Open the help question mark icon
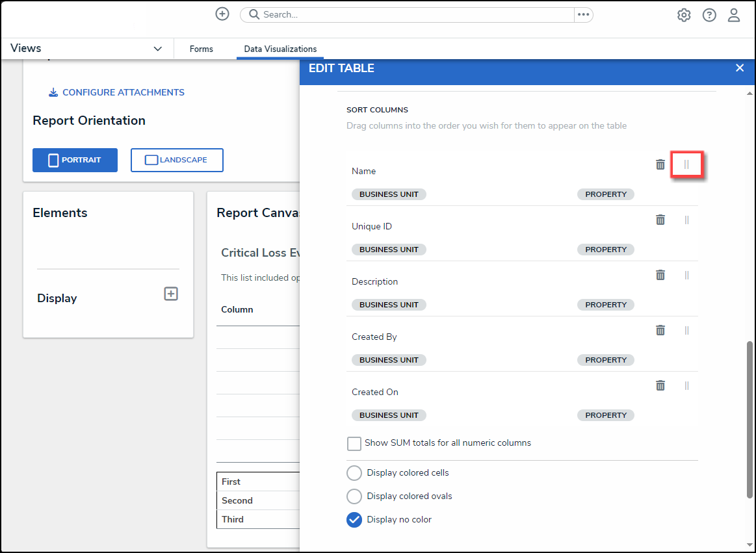The height and width of the screenshot is (553, 756). coord(709,15)
